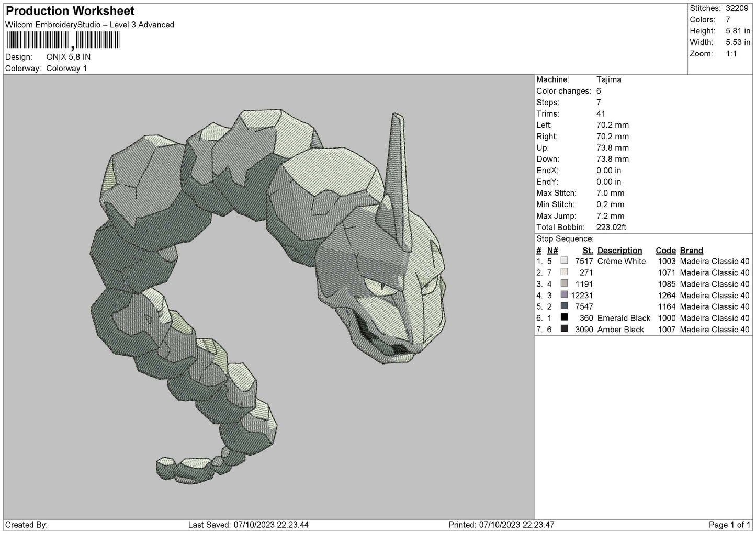
Task: Click the barcode under the studio name
Action: click(63, 40)
